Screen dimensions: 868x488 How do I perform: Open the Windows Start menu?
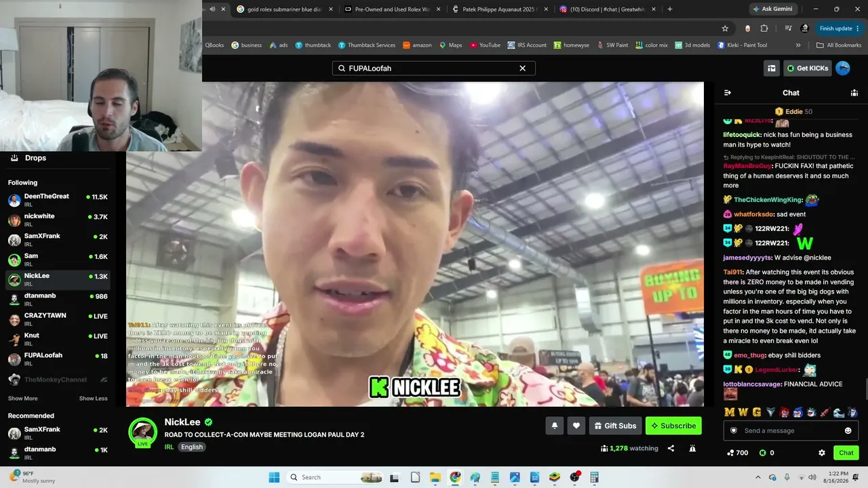tap(274, 477)
